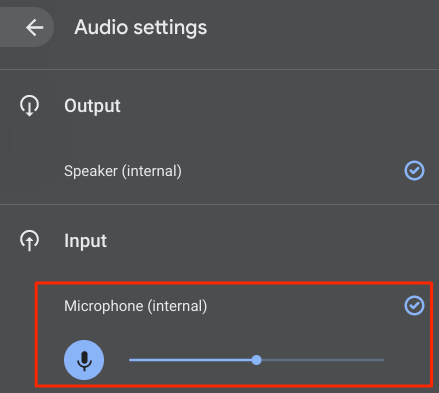Screen dimensions: 439x393
Task: Choose Speaker (internal) as output device
Action: tap(123, 171)
